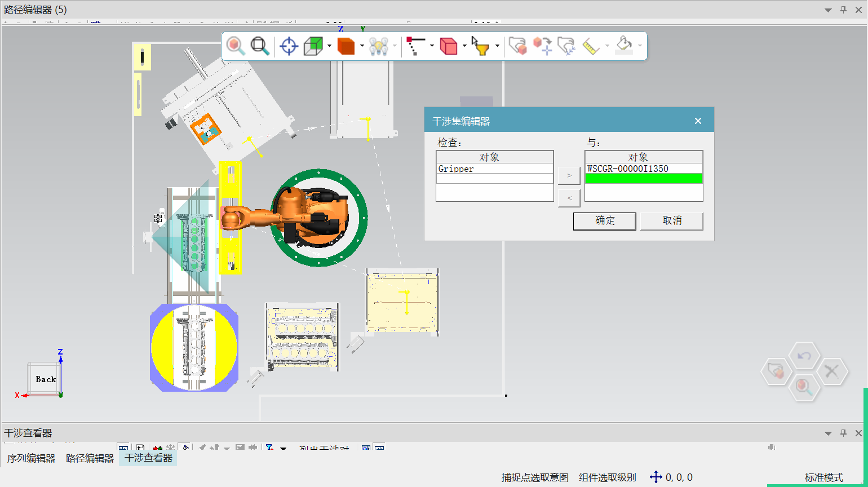This screenshot has width=868, height=487.
Task: Toggle auto-hide pin on 干涉查看器 panel
Action: 844,433
